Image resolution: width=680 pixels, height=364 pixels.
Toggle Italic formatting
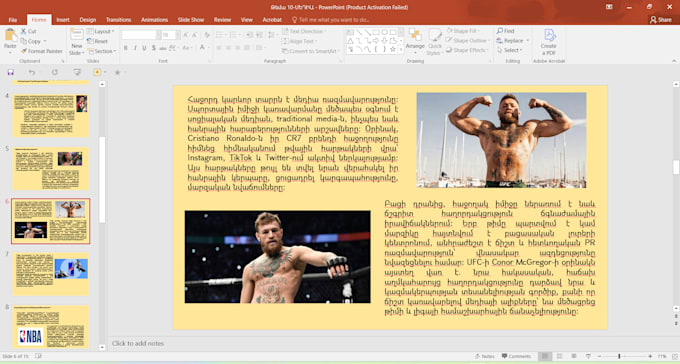(x=135, y=48)
